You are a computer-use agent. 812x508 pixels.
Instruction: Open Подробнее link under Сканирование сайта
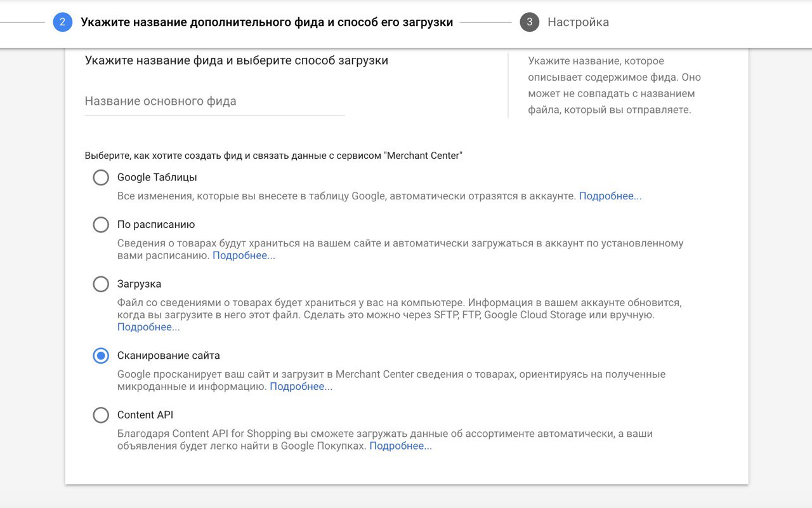point(301,386)
